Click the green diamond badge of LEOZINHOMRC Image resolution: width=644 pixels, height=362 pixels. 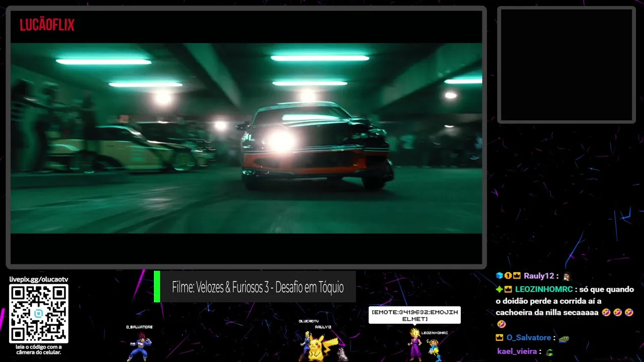pyautogui.click(x=500, y=290)
